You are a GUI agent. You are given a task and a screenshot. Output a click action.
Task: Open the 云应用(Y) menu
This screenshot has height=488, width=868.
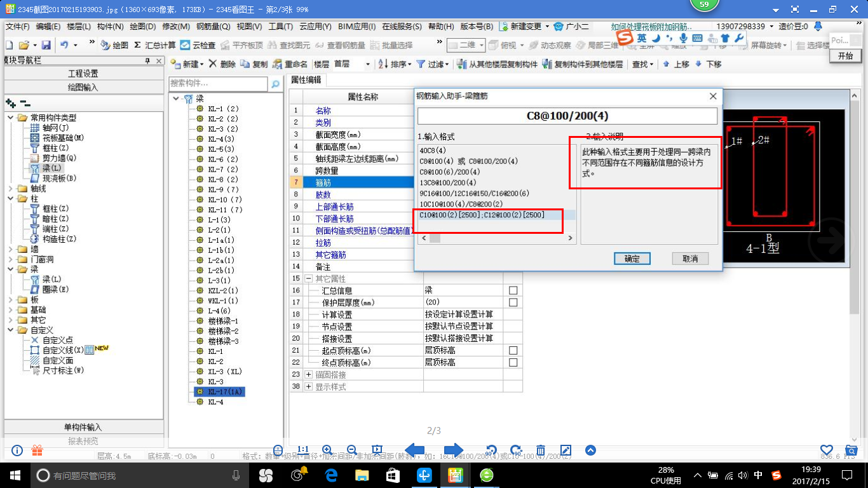coord(315,27)
